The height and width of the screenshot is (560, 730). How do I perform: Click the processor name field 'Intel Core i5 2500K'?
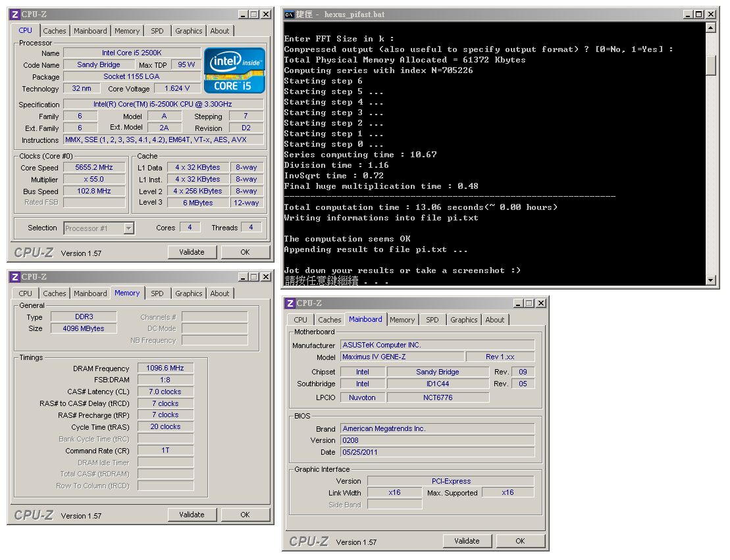point(132,53)
